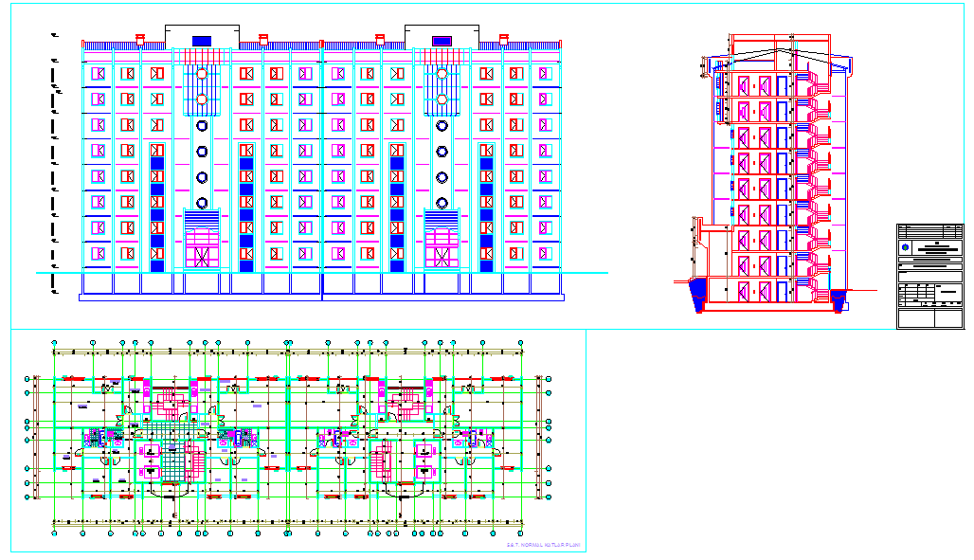Image resolution: width=974 pixels, height=560 pixels.
Task: Click the signature box at the title block bottom
Action: [x=929, y=318]
